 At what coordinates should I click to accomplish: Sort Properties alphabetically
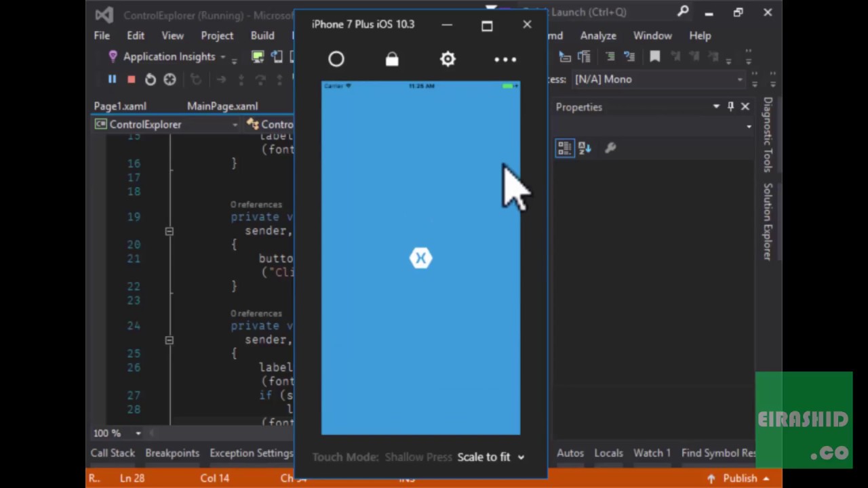tap(585, 148)
